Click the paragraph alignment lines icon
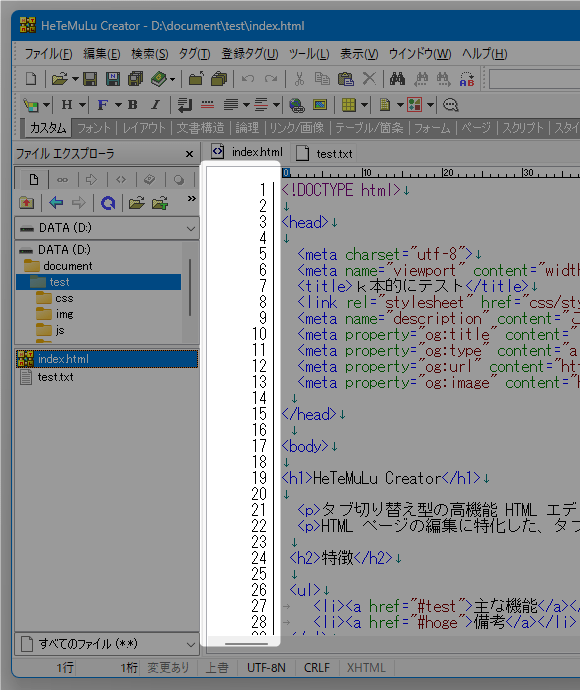 [x=231, y=105]
